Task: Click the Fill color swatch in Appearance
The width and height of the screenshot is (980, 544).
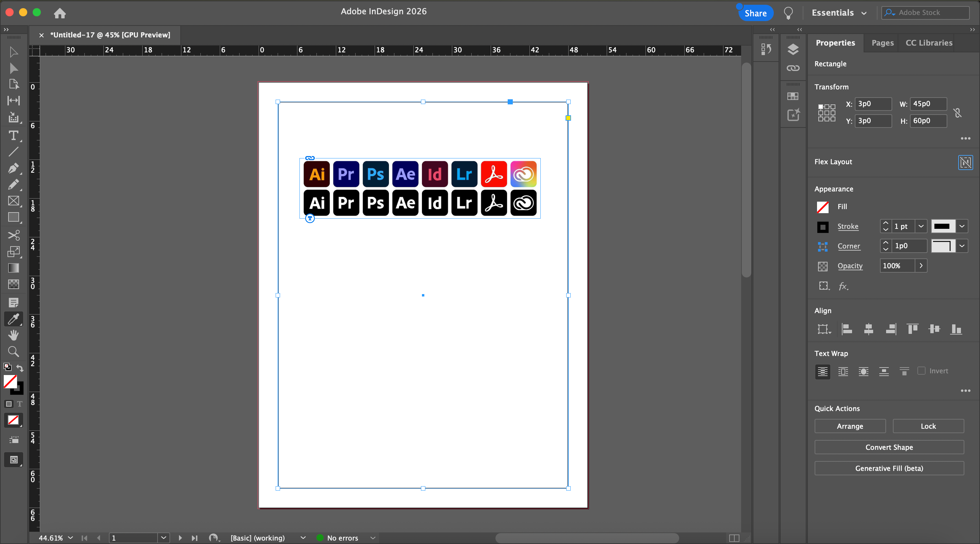Action: click(822, 207)
